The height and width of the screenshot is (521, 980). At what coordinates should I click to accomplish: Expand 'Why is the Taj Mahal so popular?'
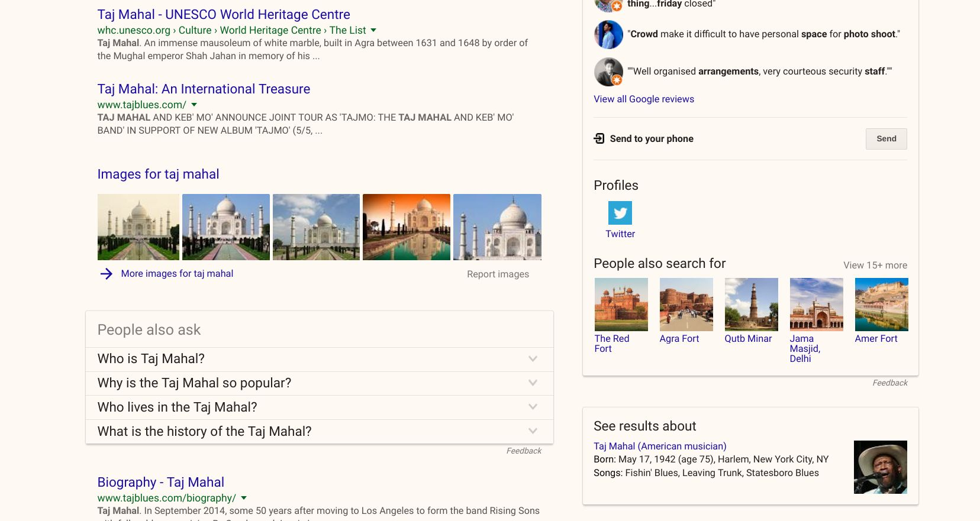(533, 383)
